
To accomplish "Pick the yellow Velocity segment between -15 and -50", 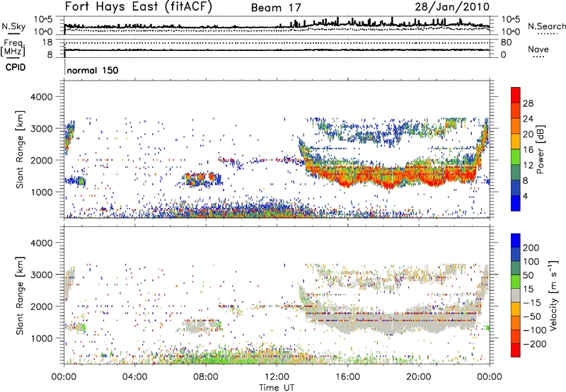I will [516, 309].
